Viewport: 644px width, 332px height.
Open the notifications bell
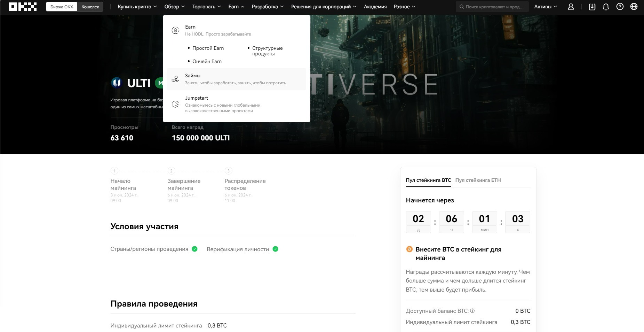[x=606, y=7]
